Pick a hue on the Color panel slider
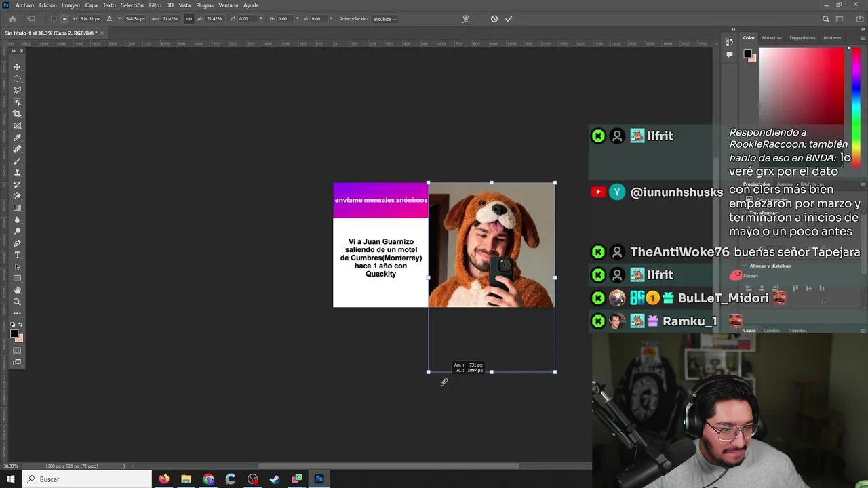The image size is (868, 488). click(x=856, y=108)
